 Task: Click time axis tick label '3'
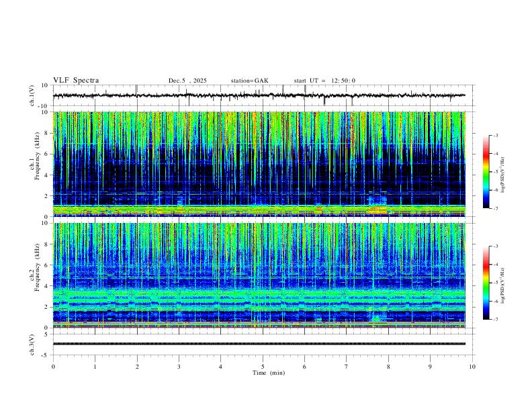tap(179, 367)
